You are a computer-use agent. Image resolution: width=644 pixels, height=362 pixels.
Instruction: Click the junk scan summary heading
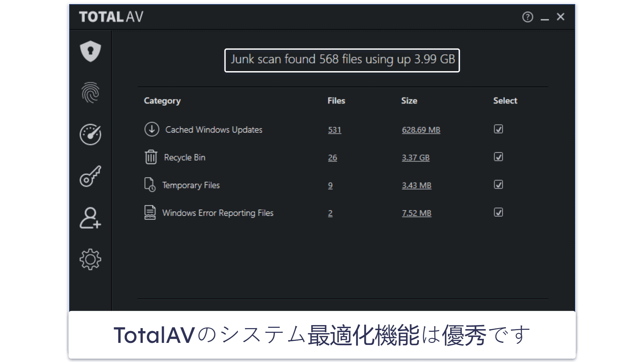coord(342,60)
